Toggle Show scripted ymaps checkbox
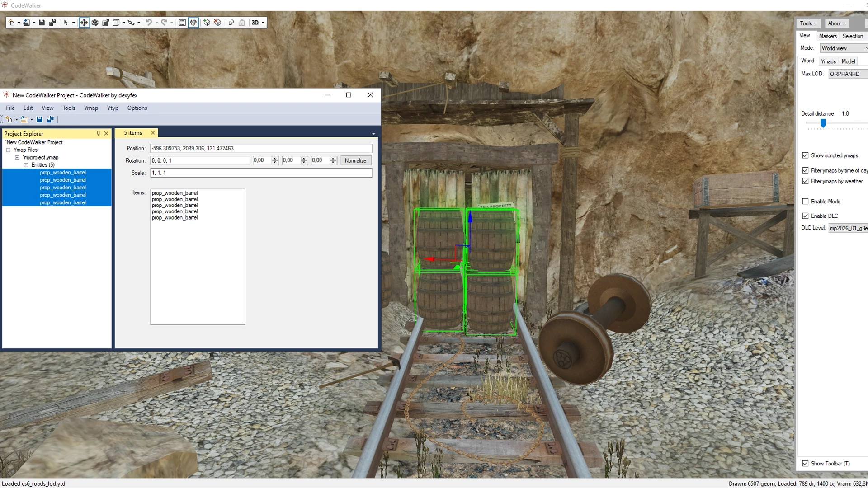The image size is (868, 488). point(805,155)
